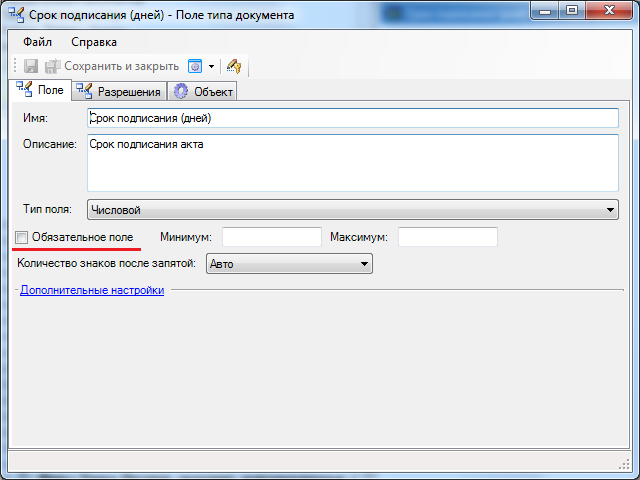The height and width of the screenshot is (480, 640).
Task: Click into the 'Описание' text area
Action: [352, 162]
